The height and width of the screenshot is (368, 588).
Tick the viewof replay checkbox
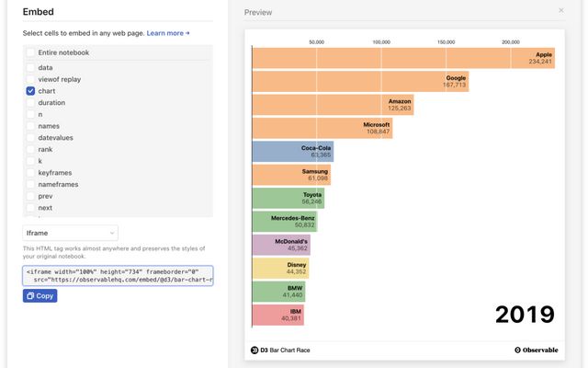click(x=30, y=79)
